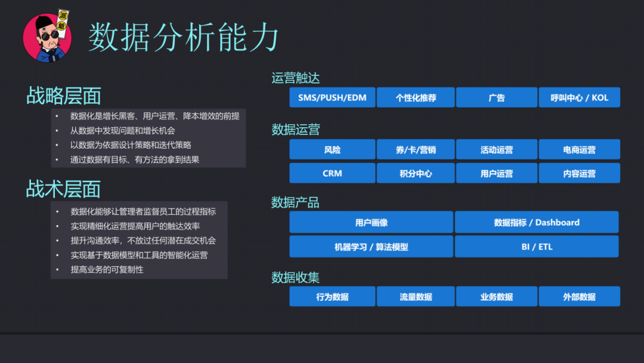Select the 电商运营 box
Image resolution: width=644 pixels, height=363 pixels.
(x=579, y=149)
